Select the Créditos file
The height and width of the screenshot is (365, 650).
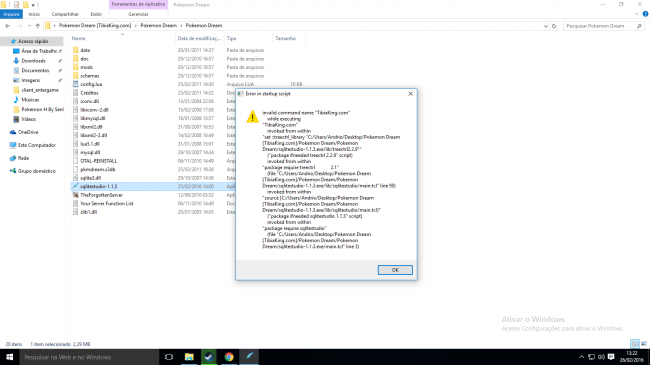pyautogui.click(x=89, y=93)
